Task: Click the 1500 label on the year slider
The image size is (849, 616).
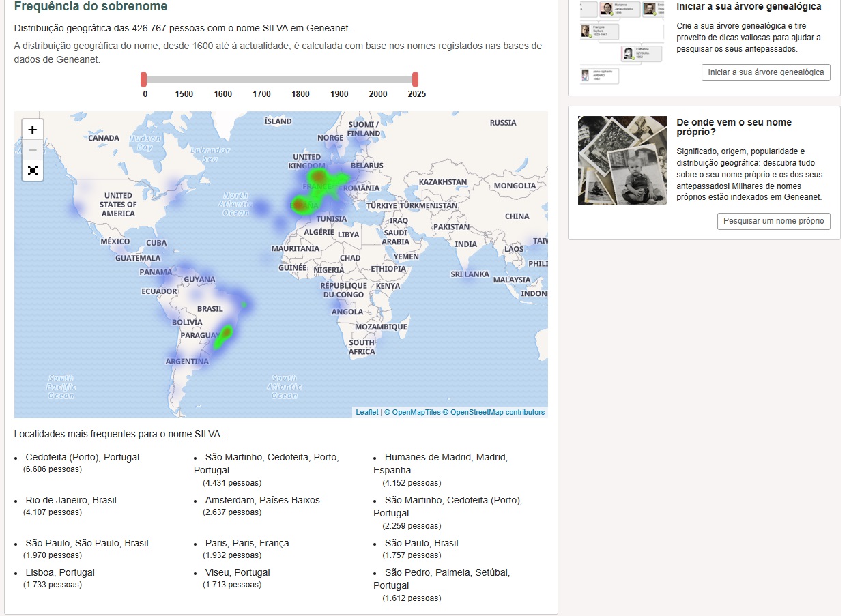Action: 184,94
